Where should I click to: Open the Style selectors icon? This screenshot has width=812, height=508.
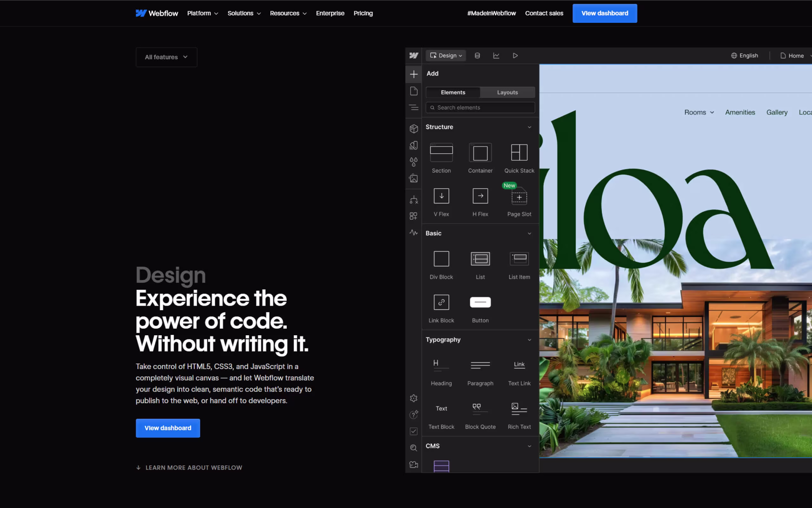(414, 145)
